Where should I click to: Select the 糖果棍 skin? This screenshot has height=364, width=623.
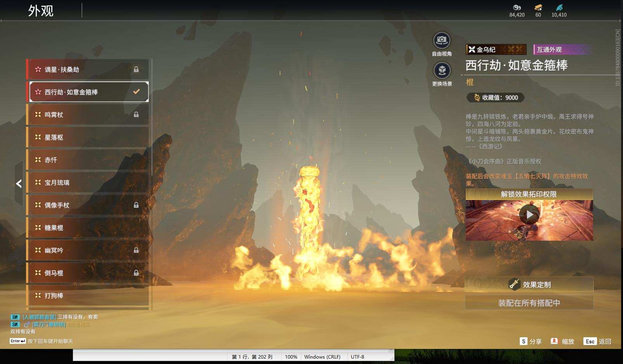click(x=87, y=228)
